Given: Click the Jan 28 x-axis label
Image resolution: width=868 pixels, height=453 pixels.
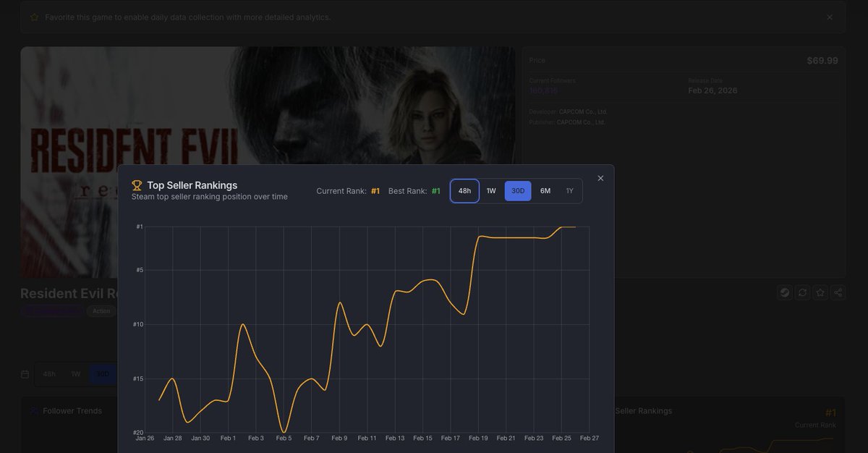Looking at the screenshot, I should pyautogui.click(x=172, y=438).
